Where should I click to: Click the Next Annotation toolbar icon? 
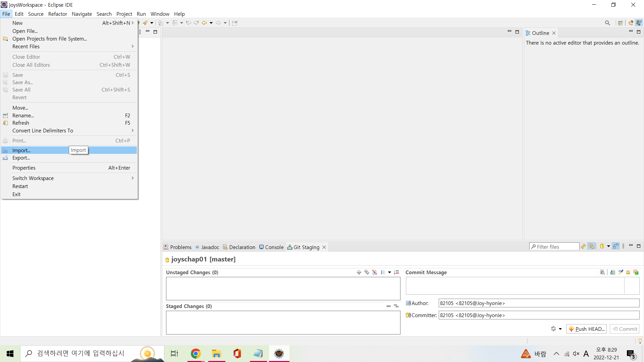click(161, 23)
